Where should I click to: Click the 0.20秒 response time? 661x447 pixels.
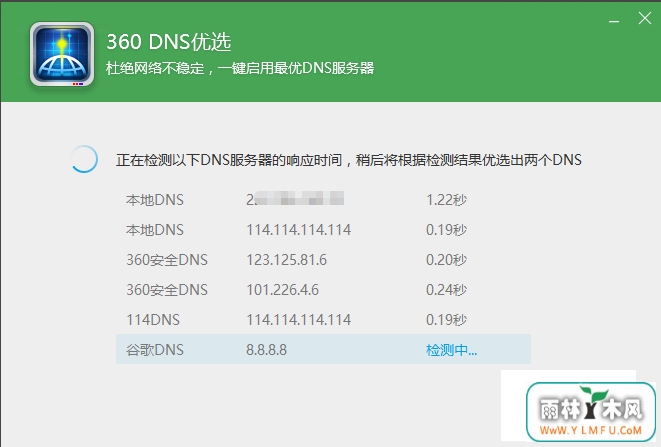pos(446,260)
